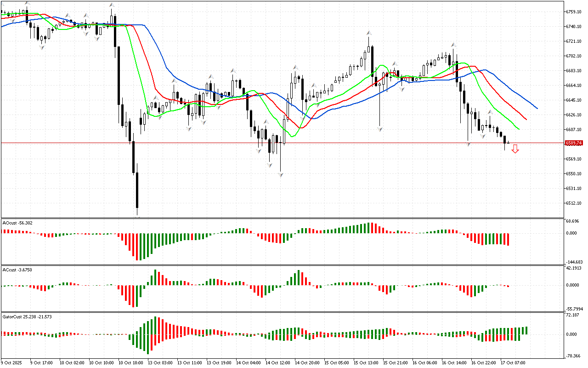The height and width of the screenshot is (368, 588).
Task: Click the last red bar in the AOcust histogram
Action: [x=509, y=239]
